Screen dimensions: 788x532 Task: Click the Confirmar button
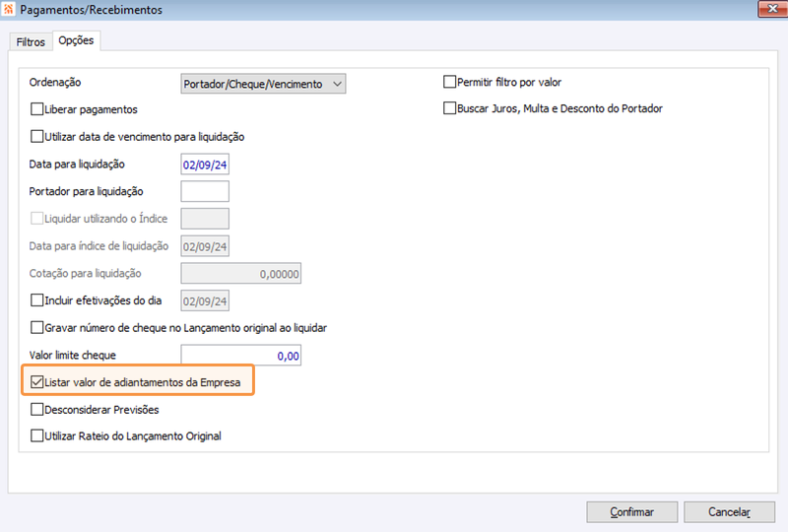point(632,512)
